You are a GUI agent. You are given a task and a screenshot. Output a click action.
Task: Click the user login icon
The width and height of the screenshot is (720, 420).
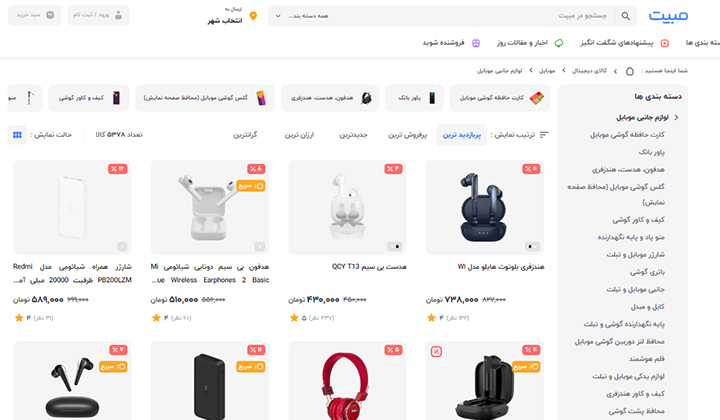pos(118,15)
